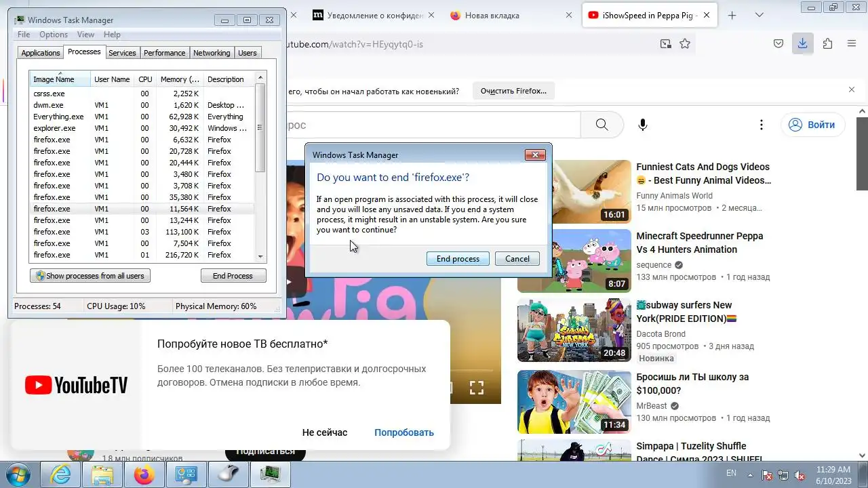Click the Войти sign-in button
This screenshot has height=488, width=868.
tap(812, 125)
